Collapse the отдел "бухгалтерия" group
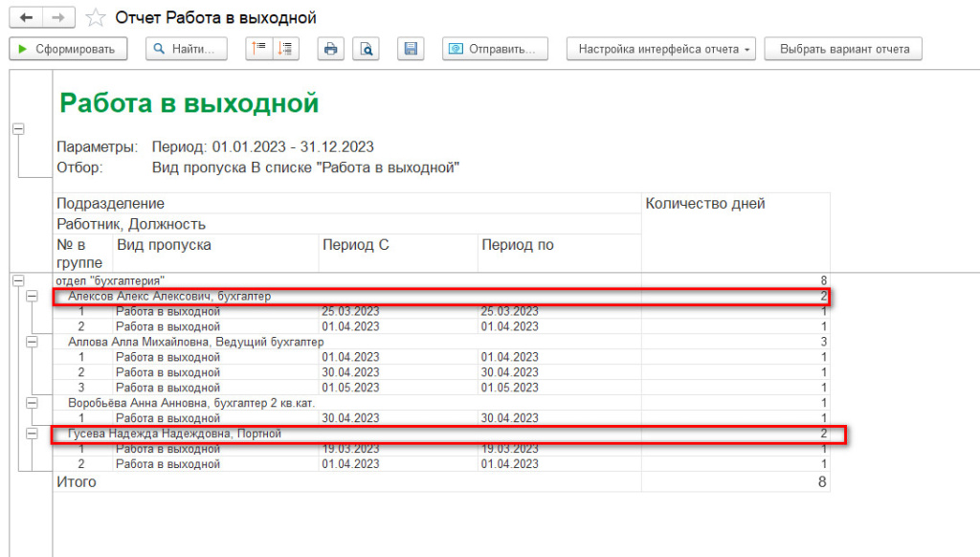This screenshot has width=980, height=557. coord(18,280)
